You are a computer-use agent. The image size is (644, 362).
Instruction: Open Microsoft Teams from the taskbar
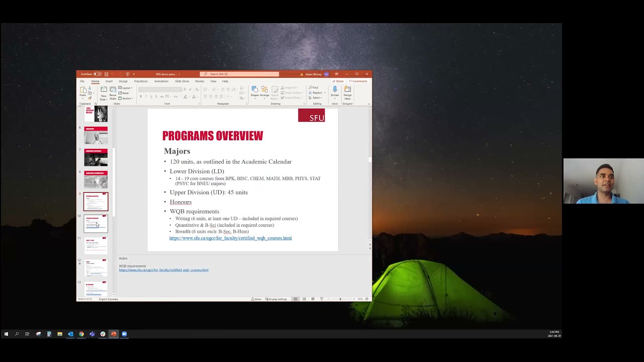[x=92, y=334]
